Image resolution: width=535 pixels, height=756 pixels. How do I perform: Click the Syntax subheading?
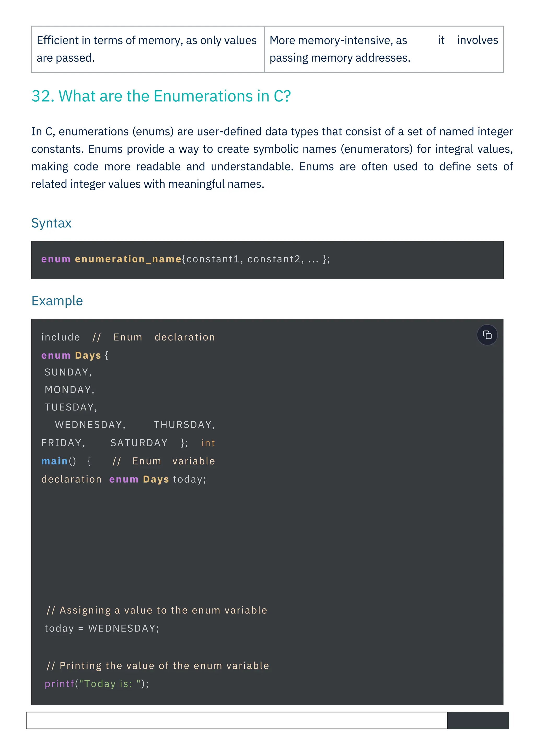click(x=51, y=223)
